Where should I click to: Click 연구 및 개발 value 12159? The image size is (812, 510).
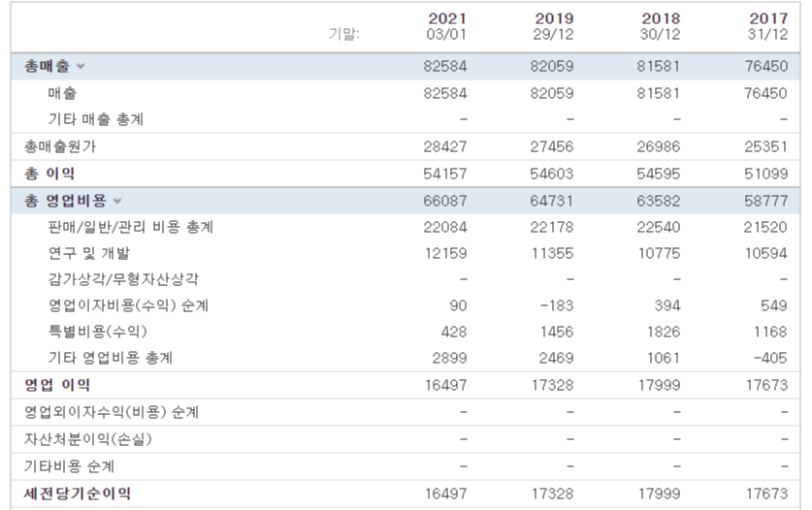[x=445, y=254]
